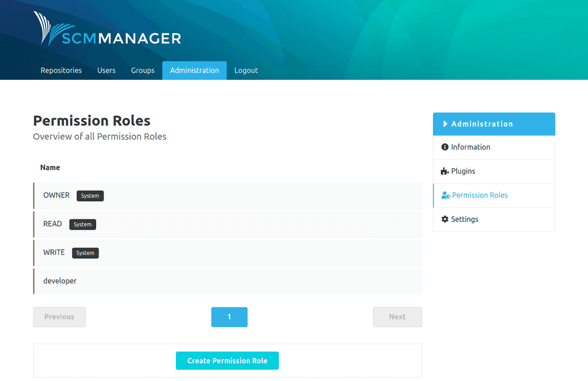Screen dimensions: 588x381
Task: Click the Information info icon in sidebar
Action: point(445,147)
